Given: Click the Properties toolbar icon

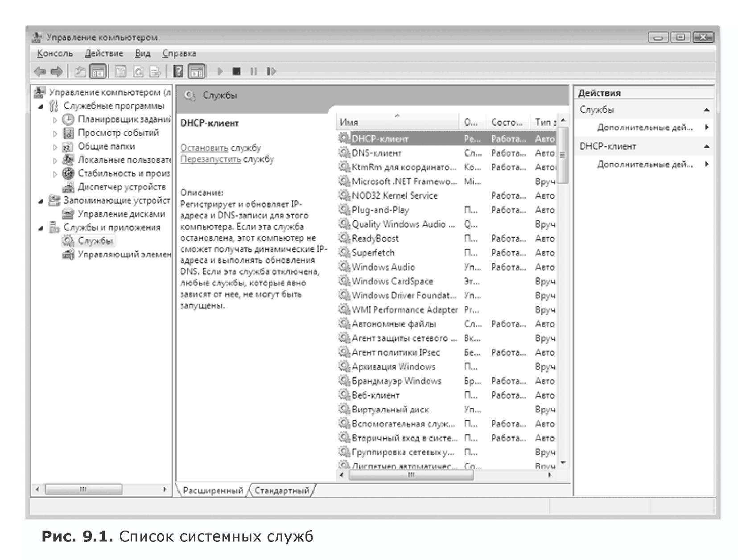Looking at the screenshot, I should tap(120, 71).
